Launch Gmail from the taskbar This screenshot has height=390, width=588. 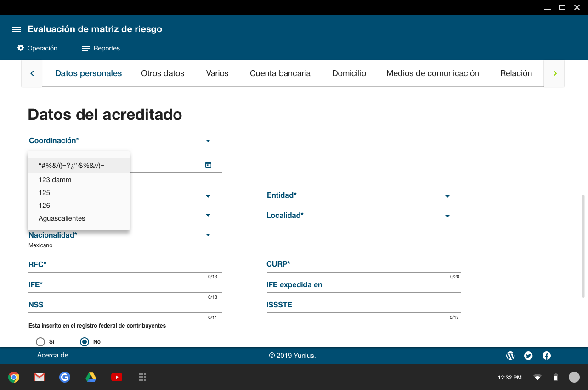(39, 377)
